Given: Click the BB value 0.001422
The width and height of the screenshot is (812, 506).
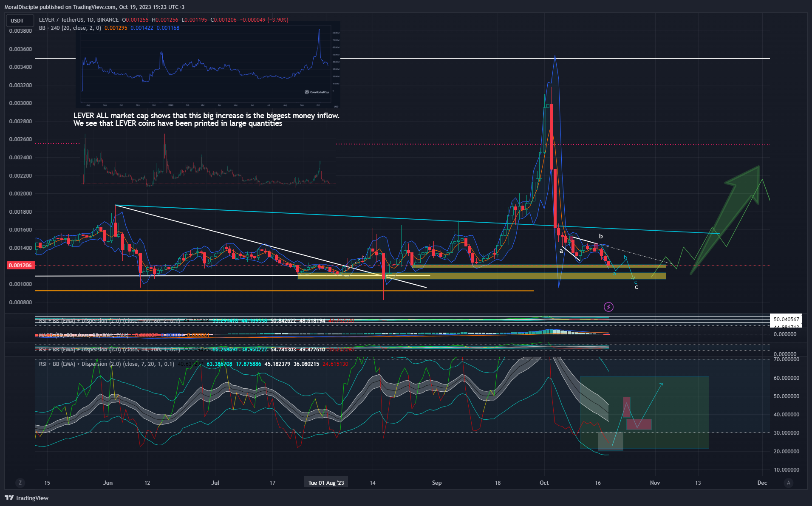Looking at the screenshot, I should (142, 28).
